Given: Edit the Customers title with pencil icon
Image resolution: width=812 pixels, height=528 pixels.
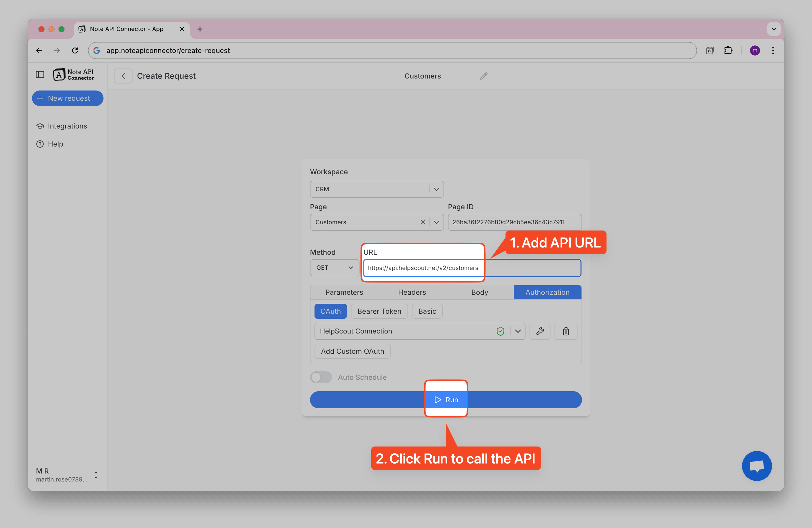Looking at the screenshot, I should click(483, 76).
